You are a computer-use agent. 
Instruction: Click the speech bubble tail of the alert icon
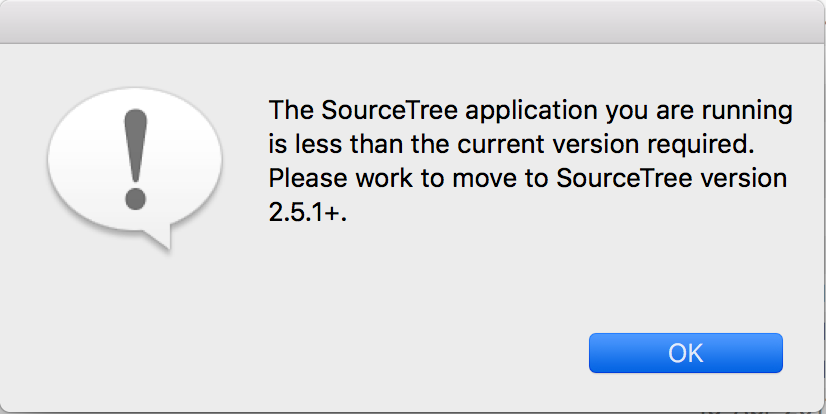point(160,238)
